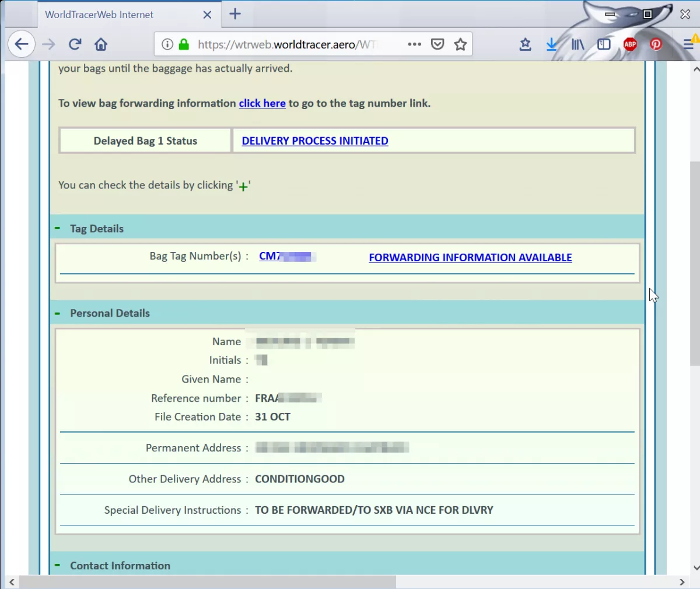Show site information icon in address bar
The image size is (700, 589).
point(167,44)
